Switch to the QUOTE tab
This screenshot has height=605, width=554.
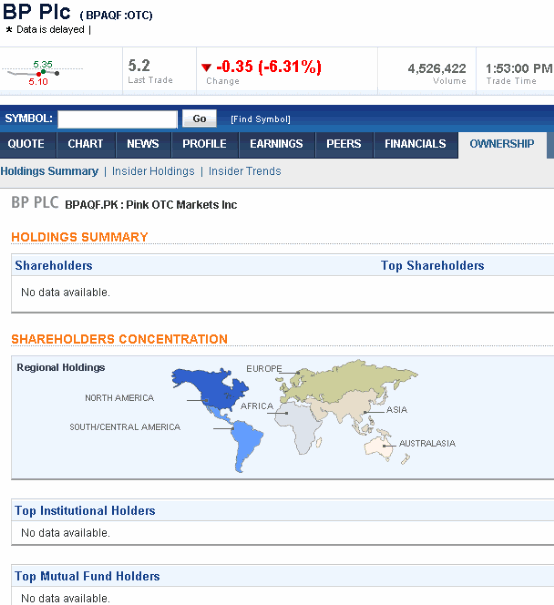(28, 145)
